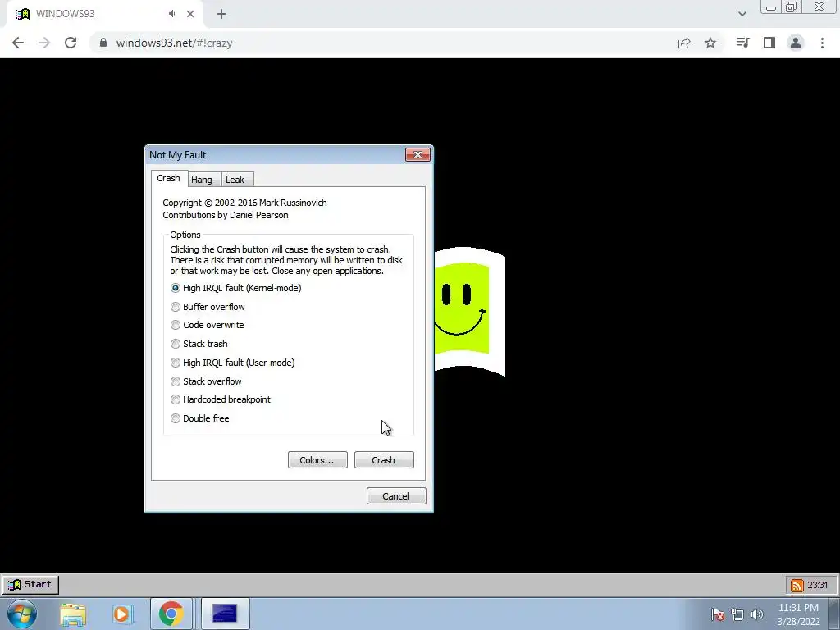Open system volume tray icon

[756, 614]
